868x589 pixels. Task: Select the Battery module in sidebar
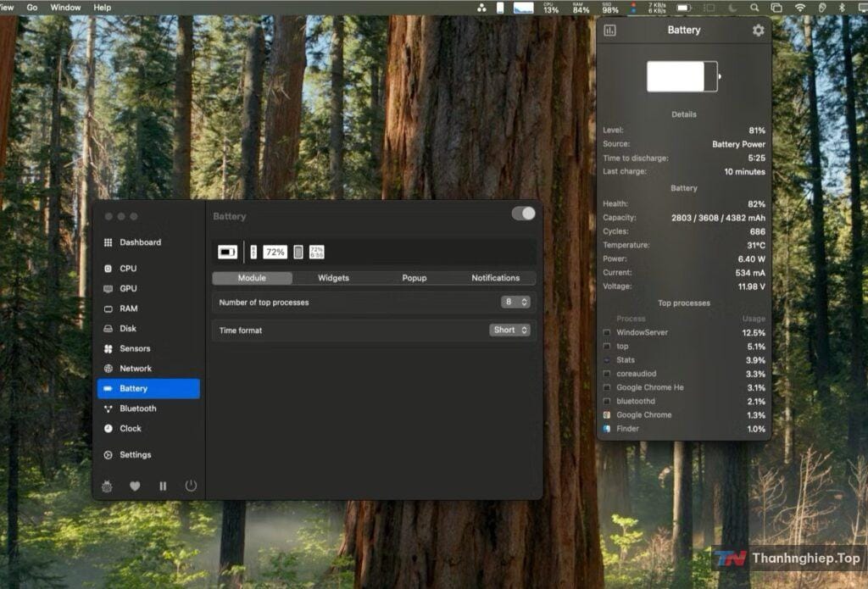coord(148,389)
